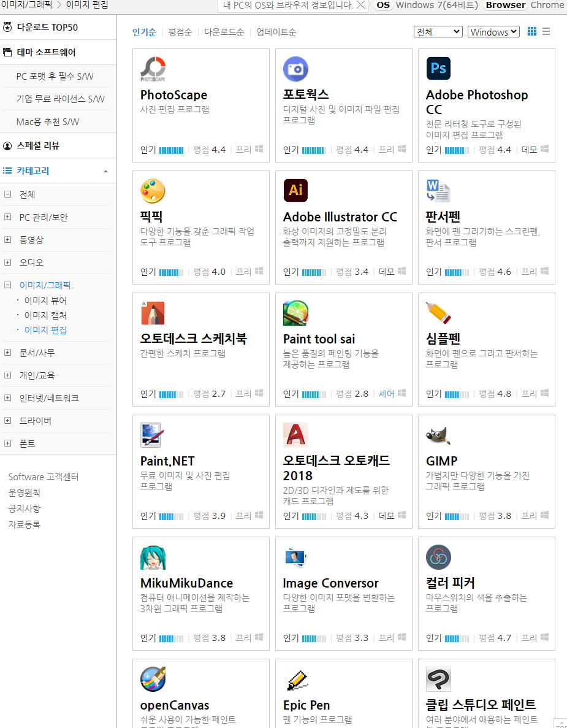The height and width of the screenshot is (728, 567).
Task: Click the MikuMikuDance title text
Action: click(x=186, y=583)
